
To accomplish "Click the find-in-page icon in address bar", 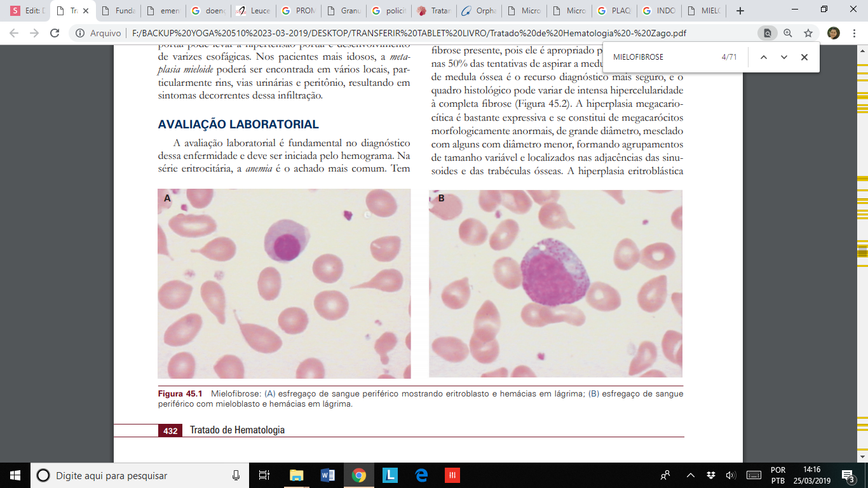I will coord(768,33).
